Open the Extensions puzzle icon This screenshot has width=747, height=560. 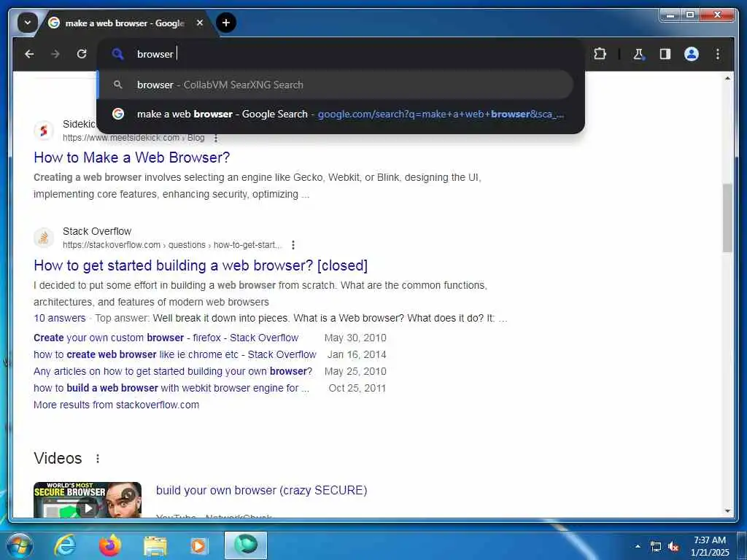click(x=600, y=54)
